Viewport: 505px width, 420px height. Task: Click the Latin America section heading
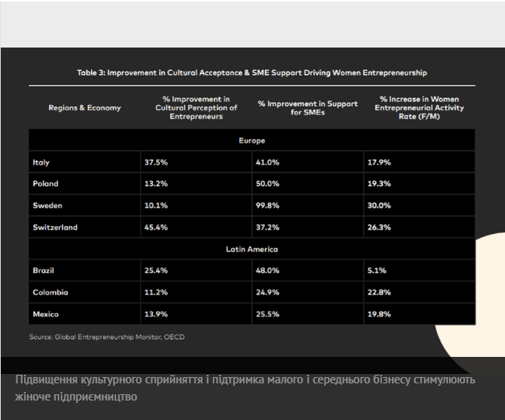click(x=252, y=249)
